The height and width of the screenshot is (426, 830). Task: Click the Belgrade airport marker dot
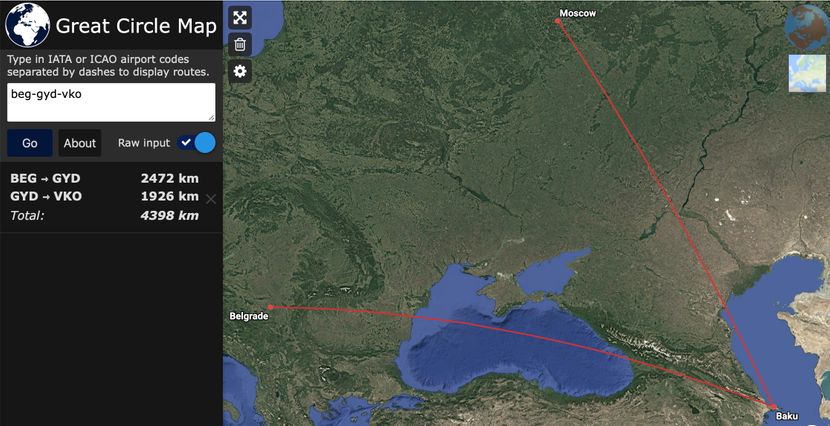coord(270,307)
